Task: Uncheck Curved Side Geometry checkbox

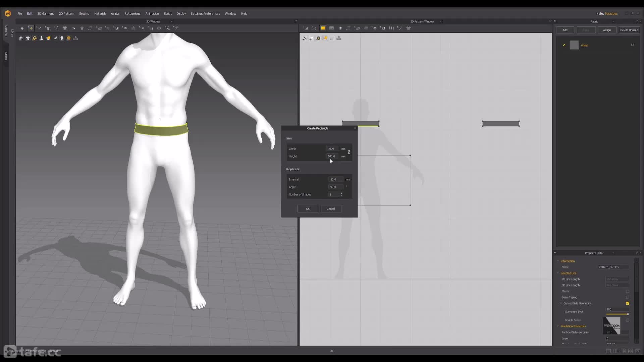Action: [628, 303]
